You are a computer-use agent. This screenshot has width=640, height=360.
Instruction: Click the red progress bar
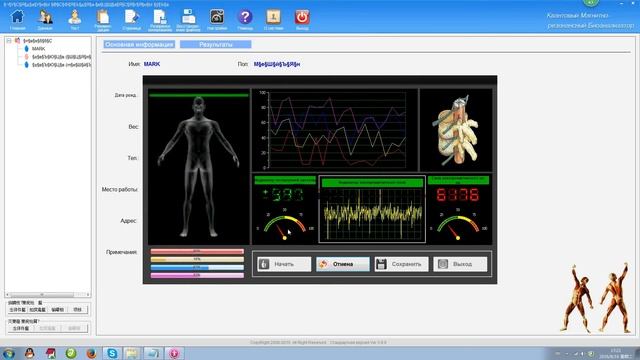click(197, 251)
